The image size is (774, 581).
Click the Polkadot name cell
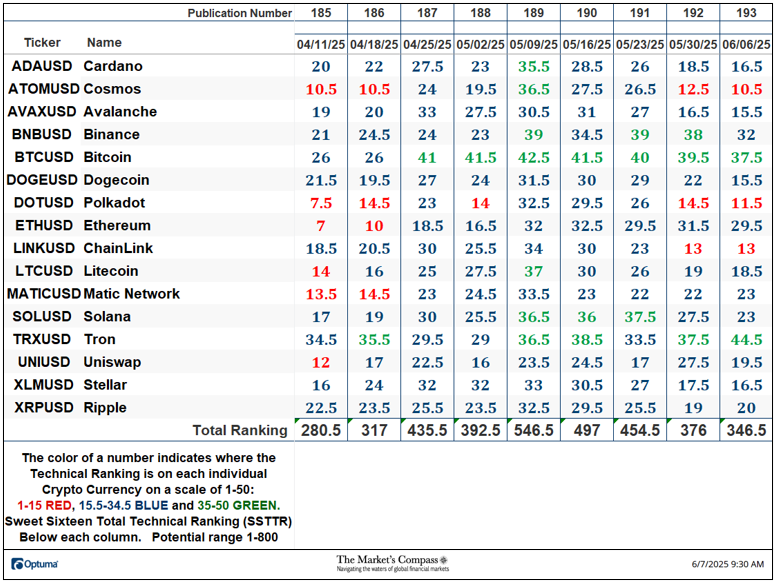114,202
